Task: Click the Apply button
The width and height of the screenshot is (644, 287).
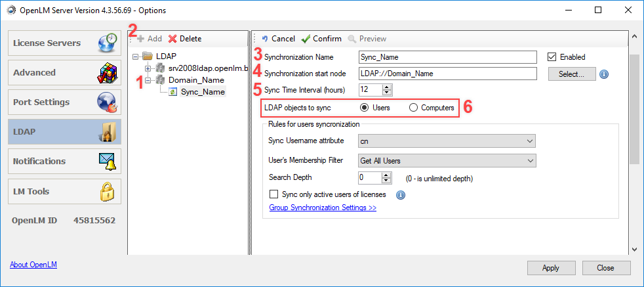Action: 550,267
